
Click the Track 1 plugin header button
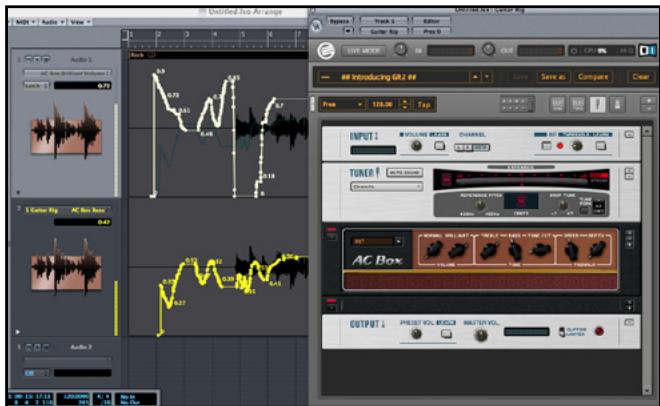(x=384, y=21)
